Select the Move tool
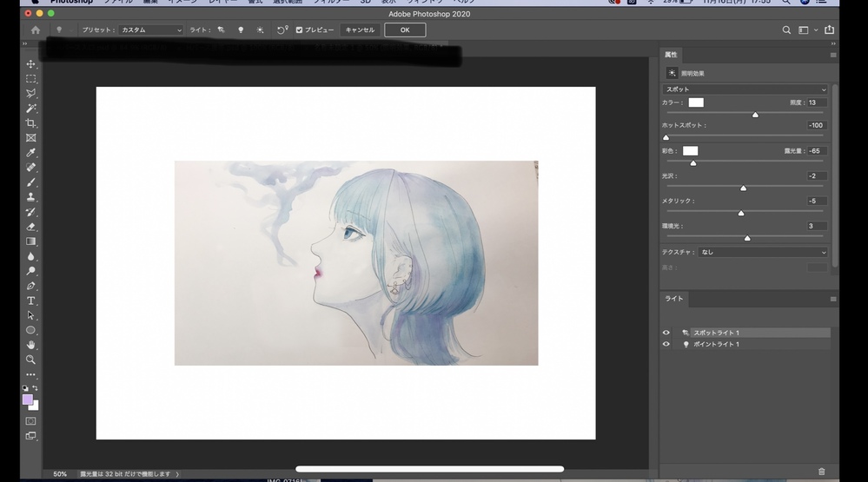 (x=31, y=64)
